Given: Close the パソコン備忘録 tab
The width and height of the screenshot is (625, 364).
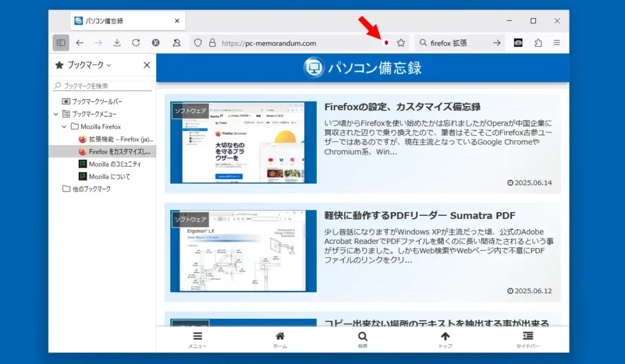Looking at the screenshot, I should [x=177, y=21].
